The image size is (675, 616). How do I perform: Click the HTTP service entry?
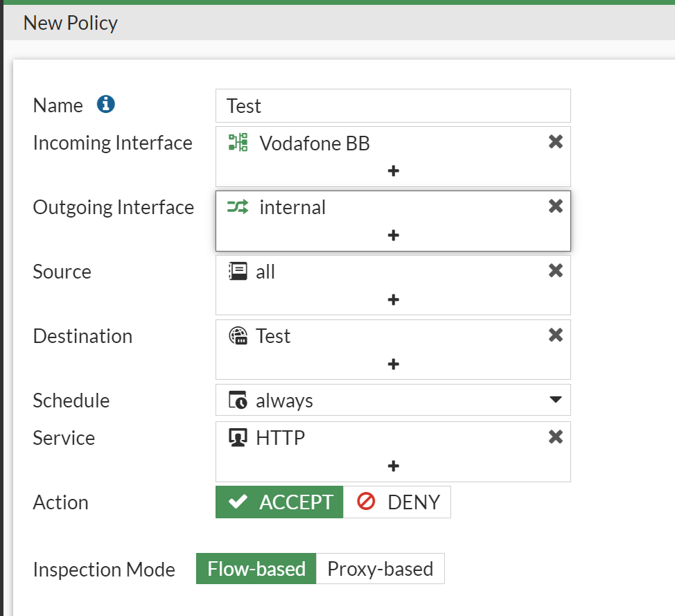click(x=280, y=437)
